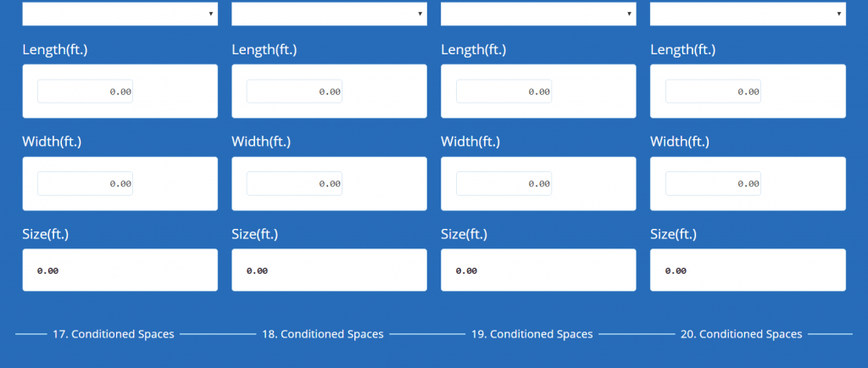This screenshot has height=368, width=868.
Task: Select the third column Width(ft.) input
Action: [x=504, y=183]
